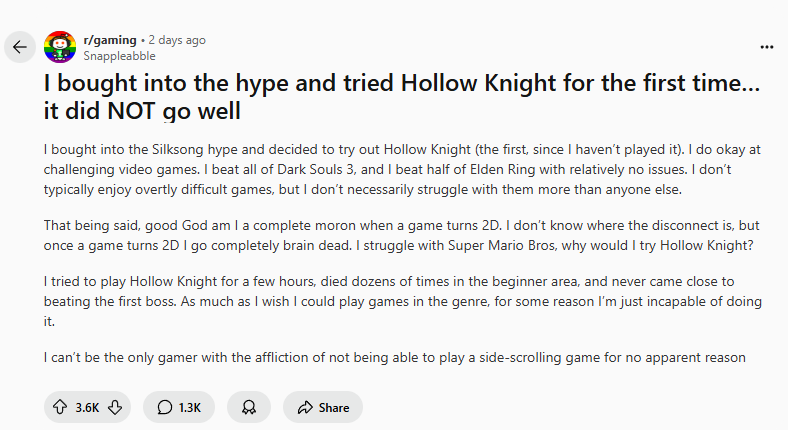Click the share arrow icon
Image resolution: width=788 pixels, height=430 pixels.
pos(301,407)
